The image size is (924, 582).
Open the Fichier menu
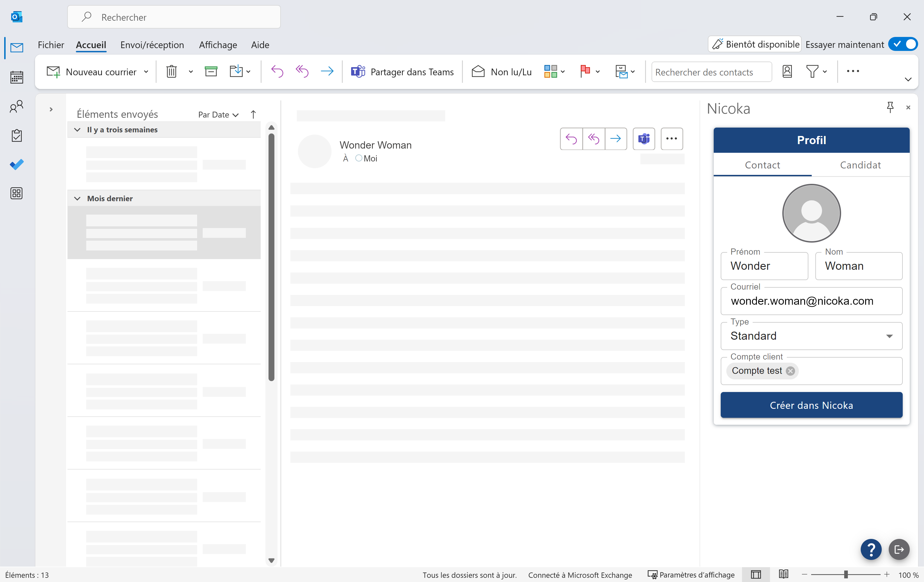(x=51, y=45)
